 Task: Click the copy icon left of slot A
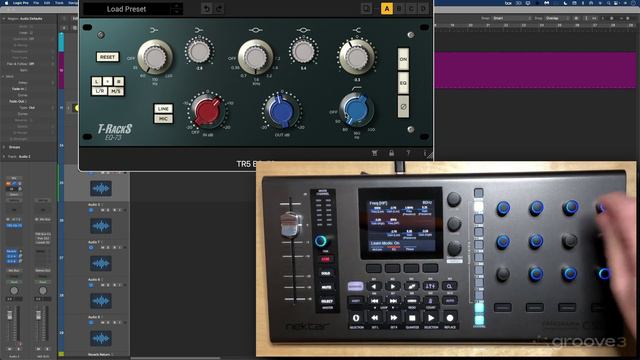coord(366,9)
